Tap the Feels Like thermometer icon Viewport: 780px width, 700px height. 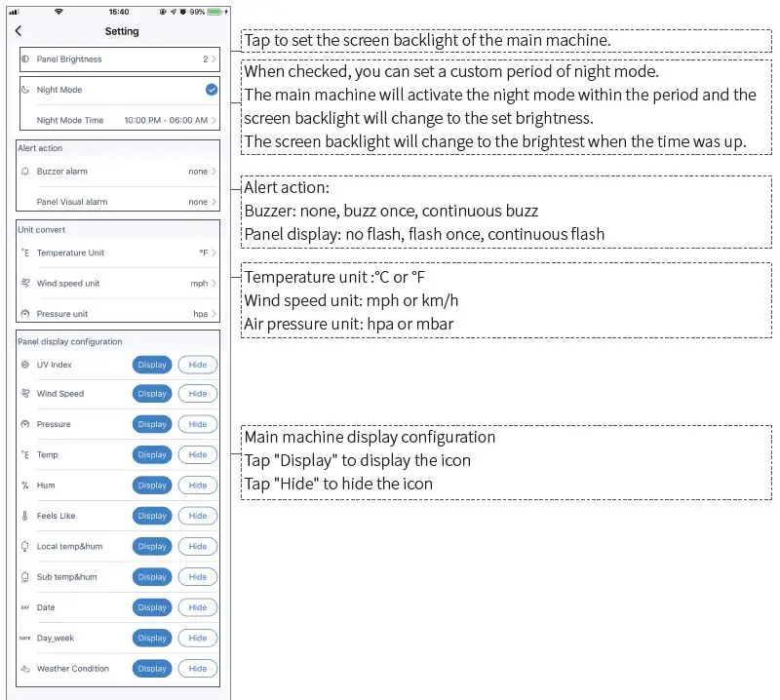(25, 516)
